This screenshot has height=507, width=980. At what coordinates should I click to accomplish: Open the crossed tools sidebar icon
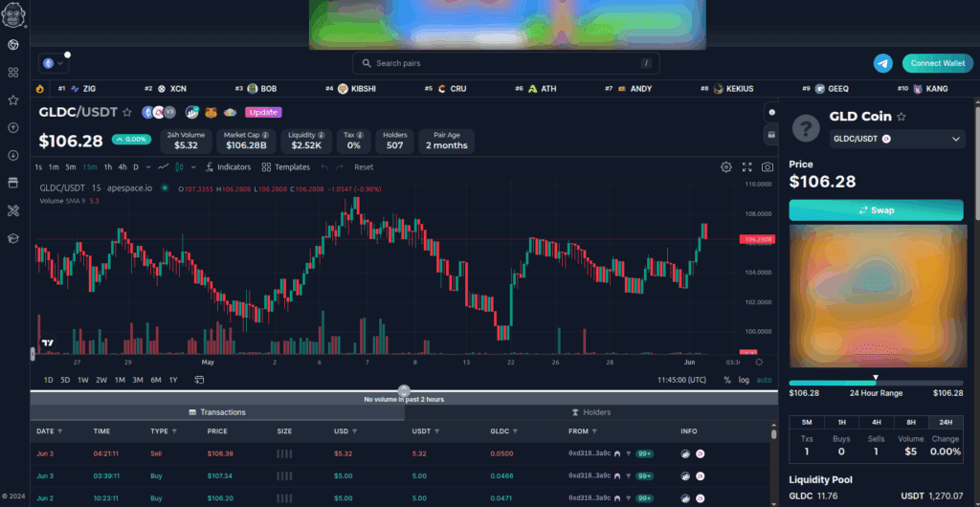click(x=13, y=210)
